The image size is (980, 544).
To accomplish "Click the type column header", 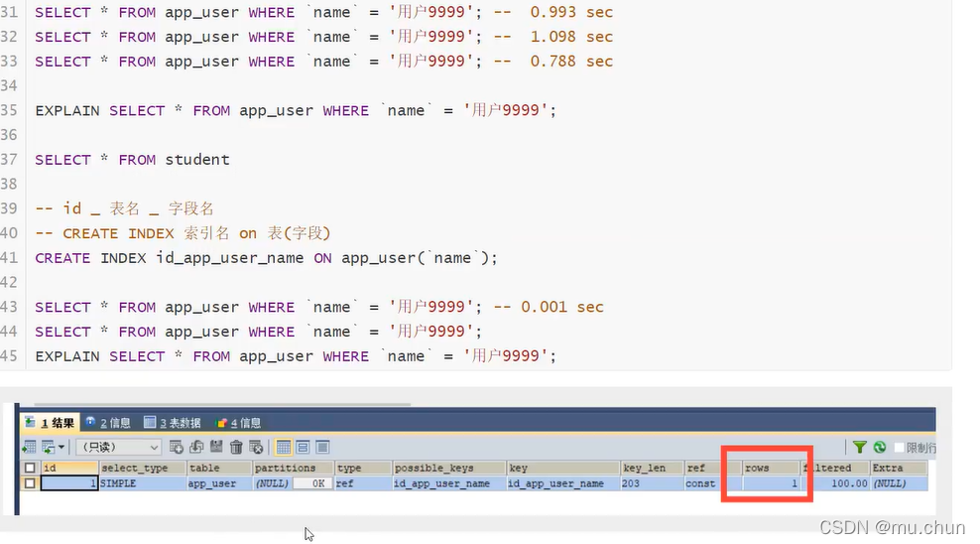I will (x=364, y=468).
